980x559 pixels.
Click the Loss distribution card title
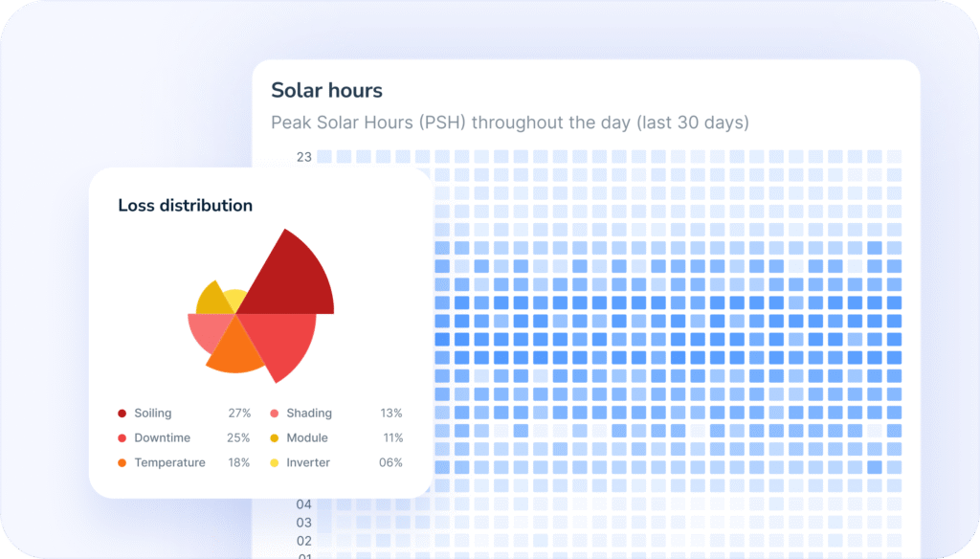tap(185, 206)
